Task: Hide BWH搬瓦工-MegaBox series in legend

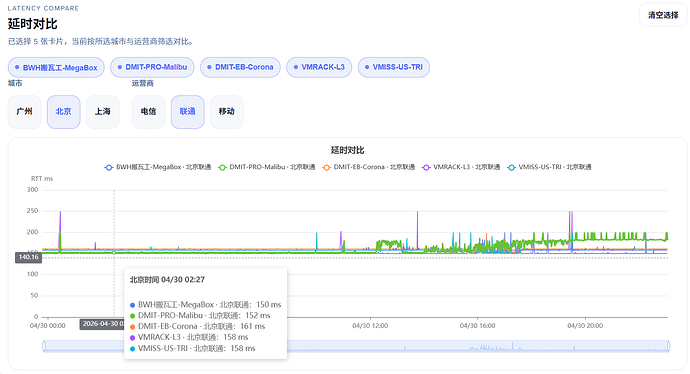Action: [x=158, y=167]
